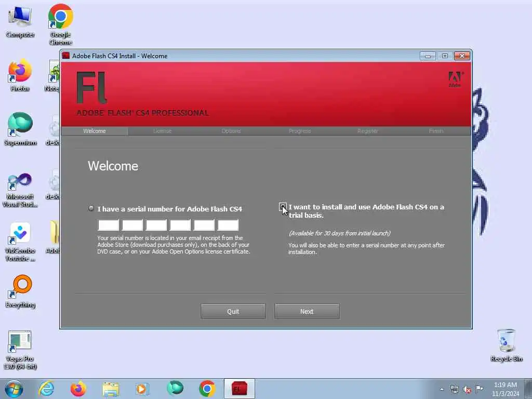Open the clock showing 1:19 AM
This screenshot has height=399, width=532.
(505, 389)
